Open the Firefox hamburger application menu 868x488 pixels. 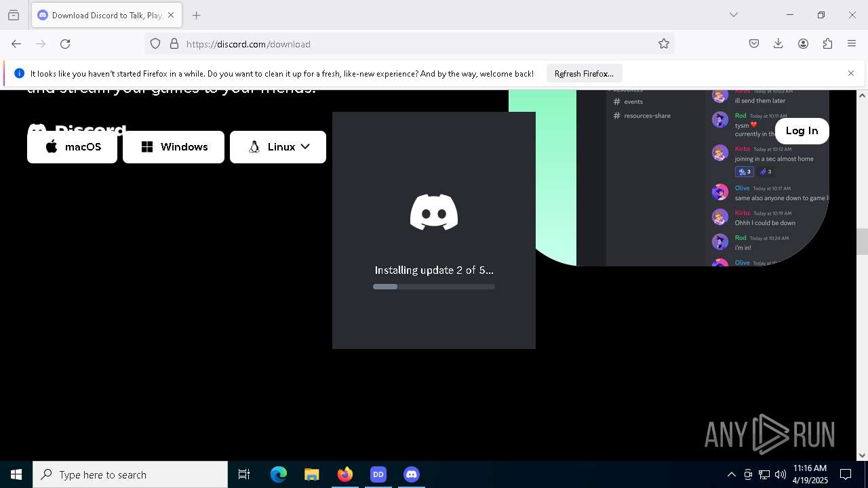tap(852, 44)
